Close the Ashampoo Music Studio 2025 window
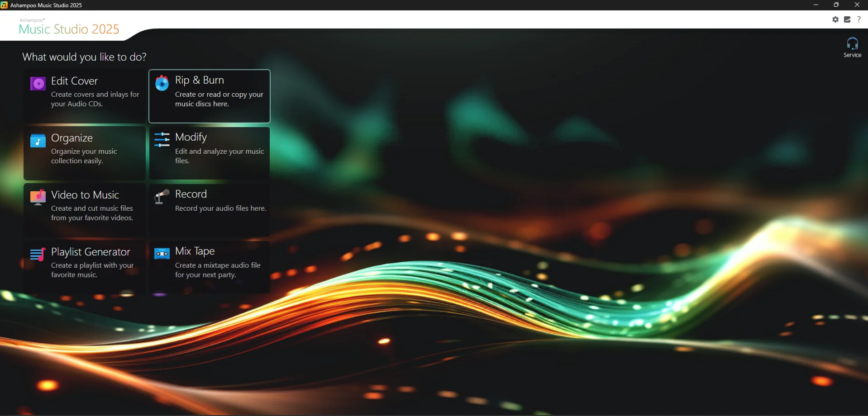This screenshot has height=416, width=868. click(857, 5)
